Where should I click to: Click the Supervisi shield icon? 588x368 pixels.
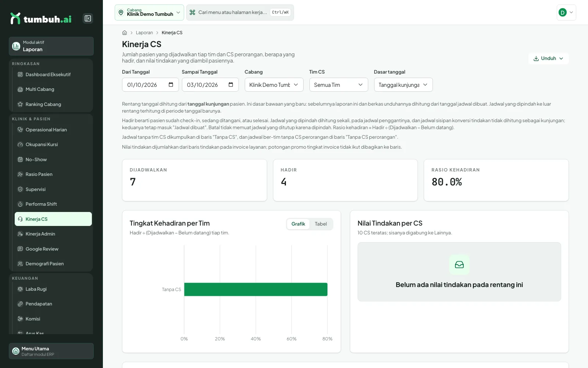click(x=20, y=189)
